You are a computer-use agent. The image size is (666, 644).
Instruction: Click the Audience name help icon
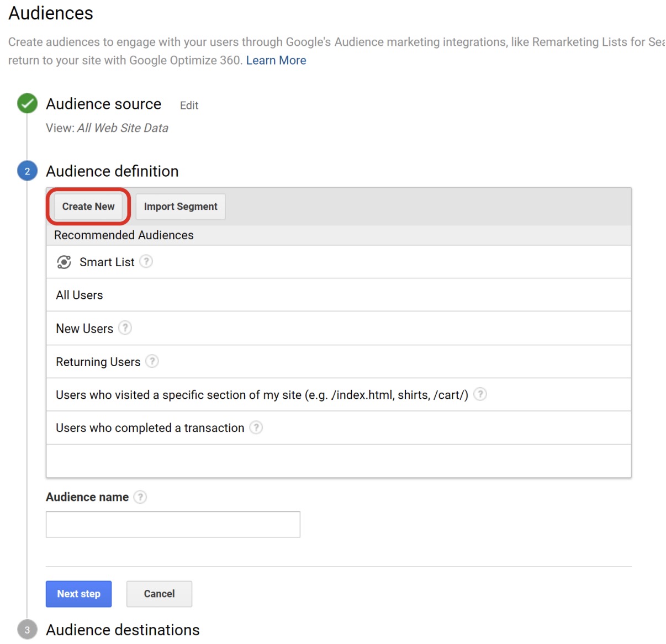coord(141,497)
